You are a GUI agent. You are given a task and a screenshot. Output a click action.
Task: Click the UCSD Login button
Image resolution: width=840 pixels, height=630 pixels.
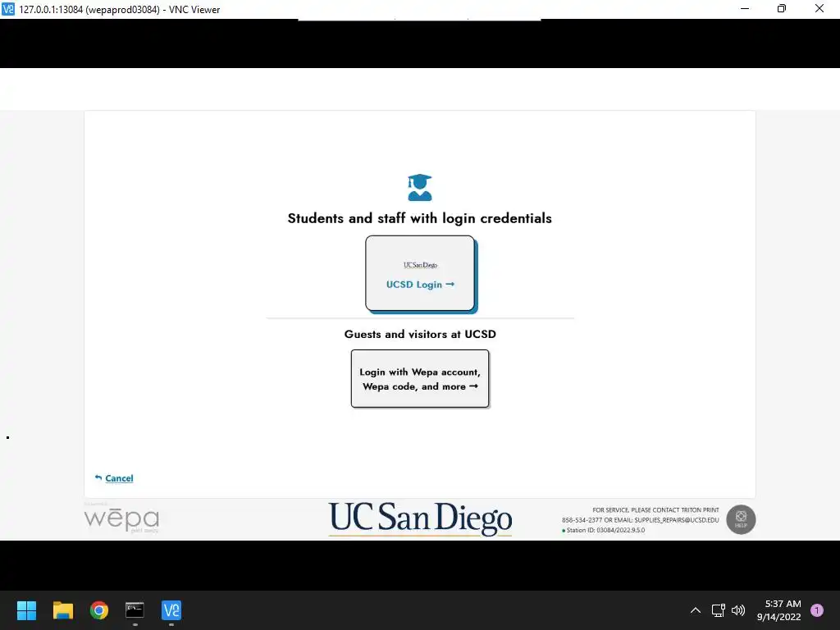(x=421, y=273)
